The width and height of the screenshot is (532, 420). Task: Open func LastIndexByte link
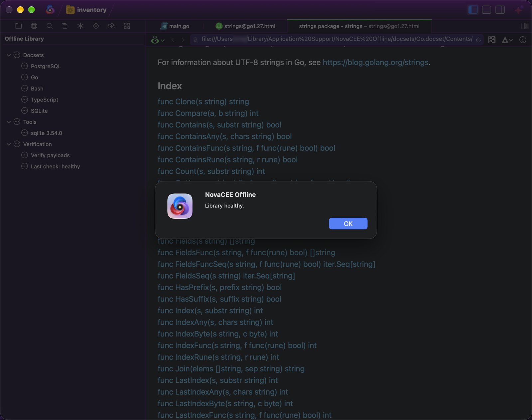225,404
